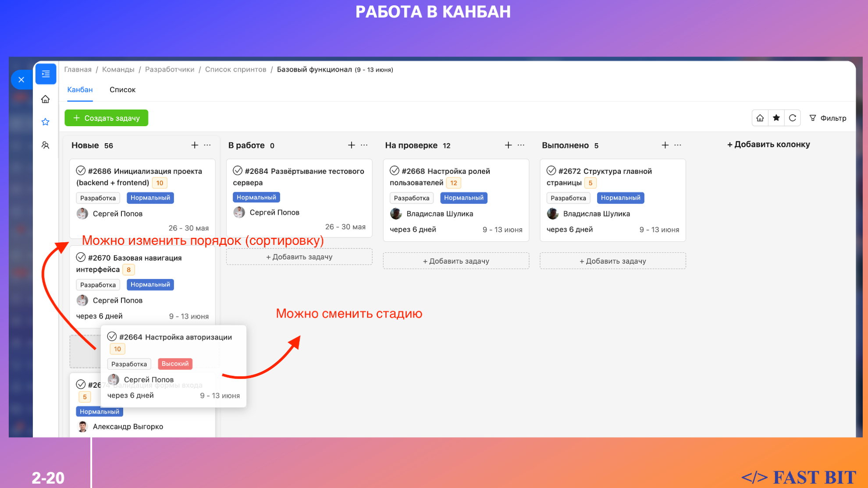Toggle the completion check on task #2672

pos(551,171)
